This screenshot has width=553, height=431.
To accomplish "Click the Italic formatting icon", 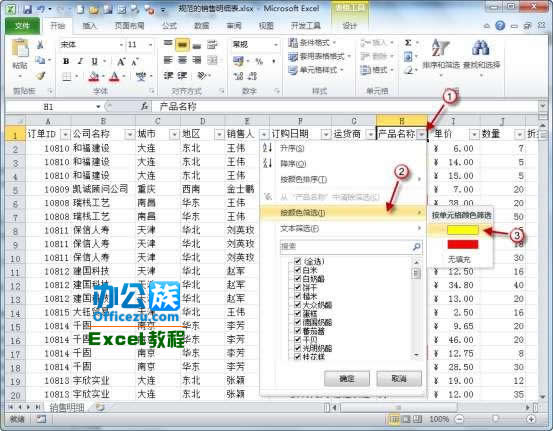I will 80,61.
